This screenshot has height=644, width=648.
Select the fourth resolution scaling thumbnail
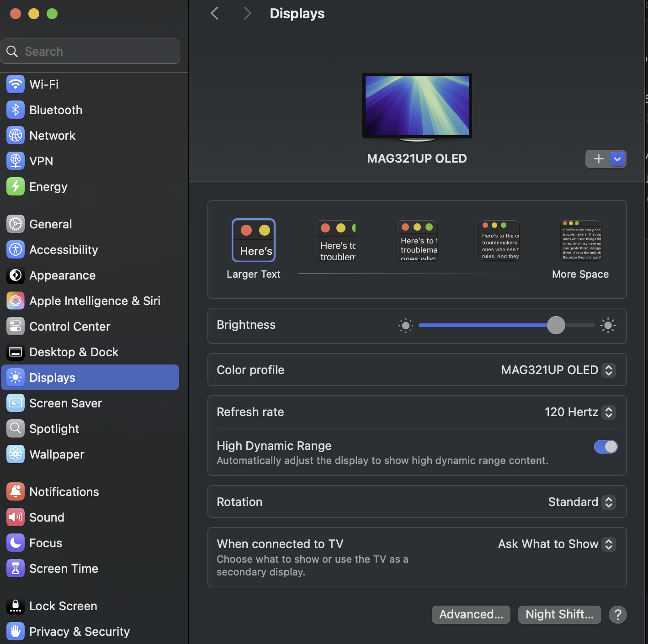(x=499, y=241)
